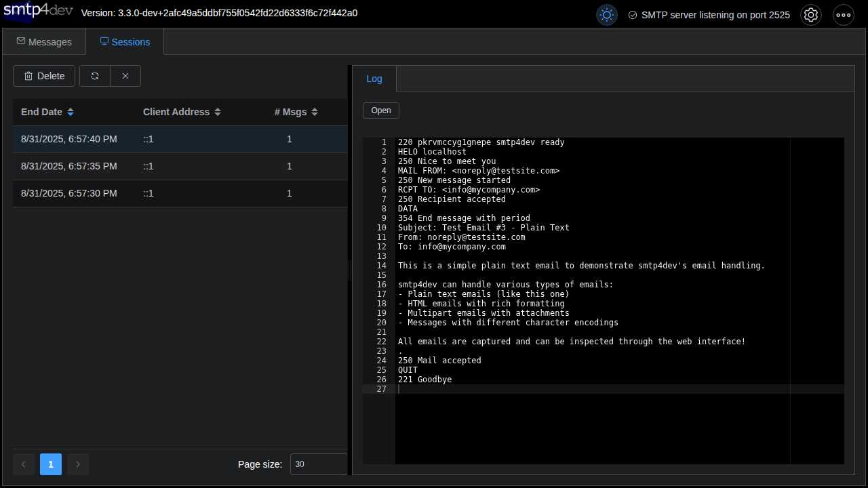Viewport: 868px width, 488px height.
Task: Click the log line 'RCPT TO: <info@mycompany.com>'
Action: click(x=469, y=190)
